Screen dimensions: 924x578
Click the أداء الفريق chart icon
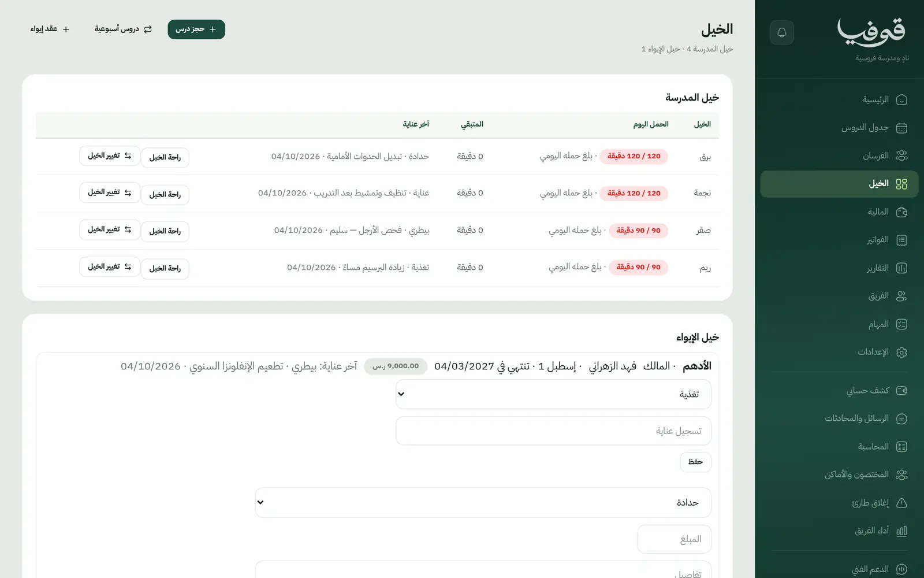[901, 531]
